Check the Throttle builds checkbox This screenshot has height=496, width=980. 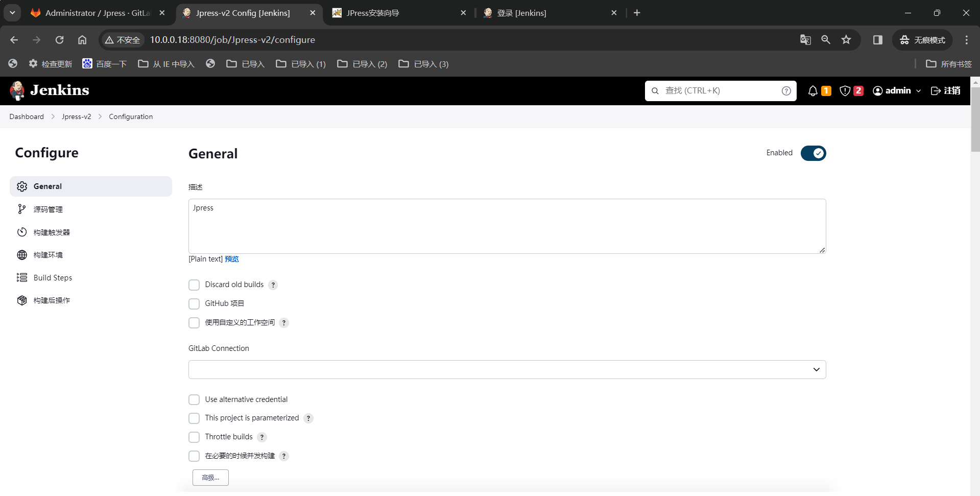(194, 437)
